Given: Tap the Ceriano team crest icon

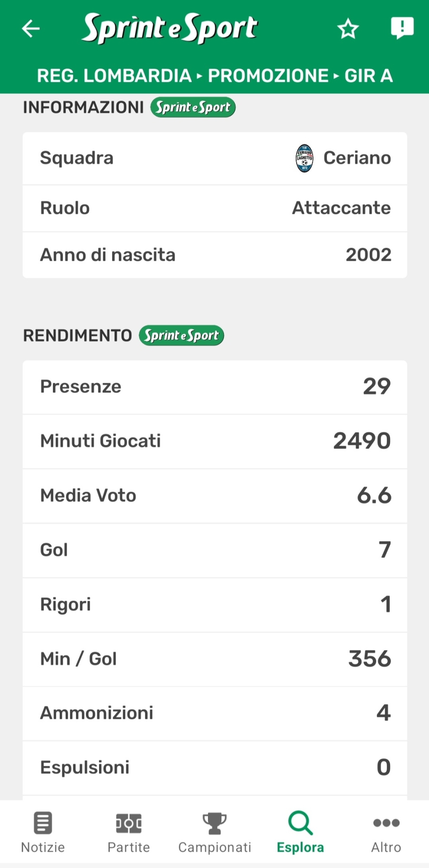Looking at the screenshot, I should 305,158.
